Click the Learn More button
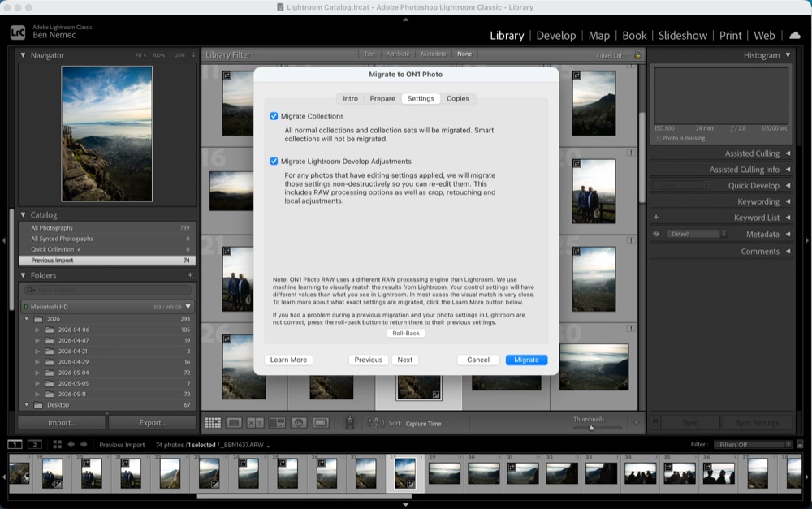The image size is (812, 509). pyautogui.click(x=288, y=360)
